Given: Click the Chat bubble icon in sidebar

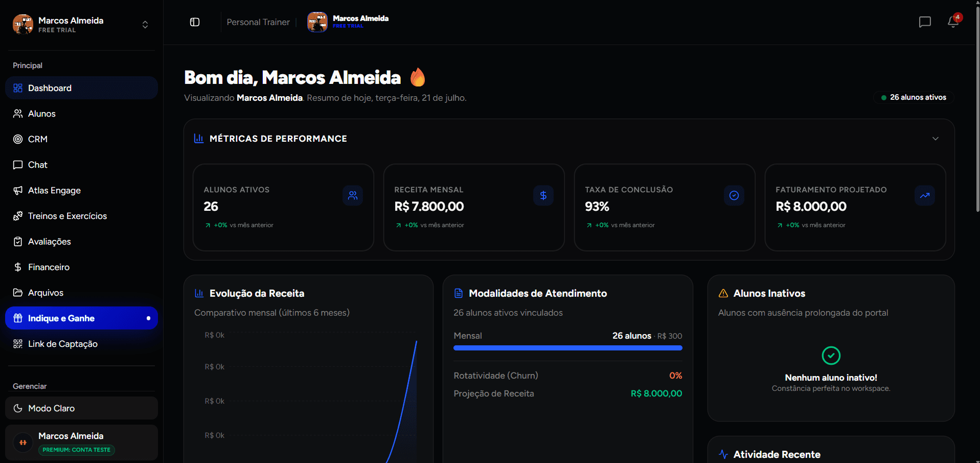Looking at the screenshot, I should click(18, 165).
